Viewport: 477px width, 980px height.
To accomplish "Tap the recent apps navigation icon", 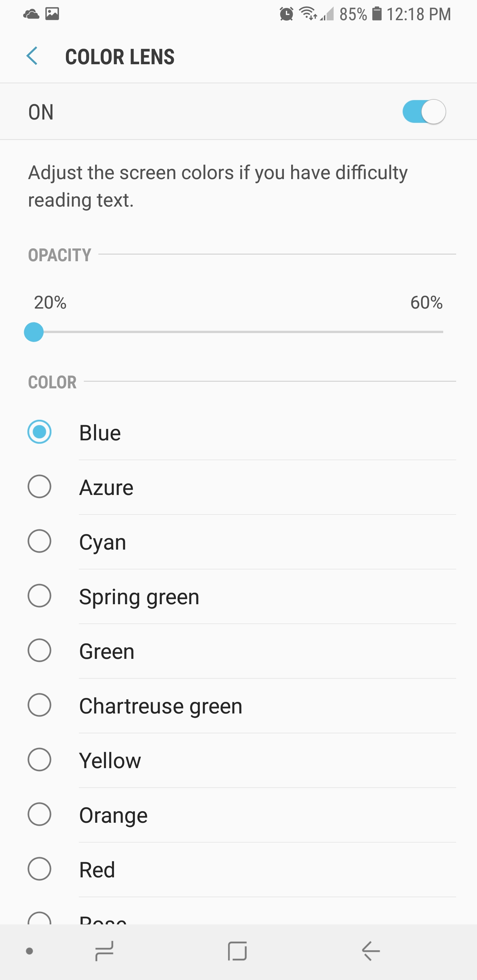I will [104, 951].
